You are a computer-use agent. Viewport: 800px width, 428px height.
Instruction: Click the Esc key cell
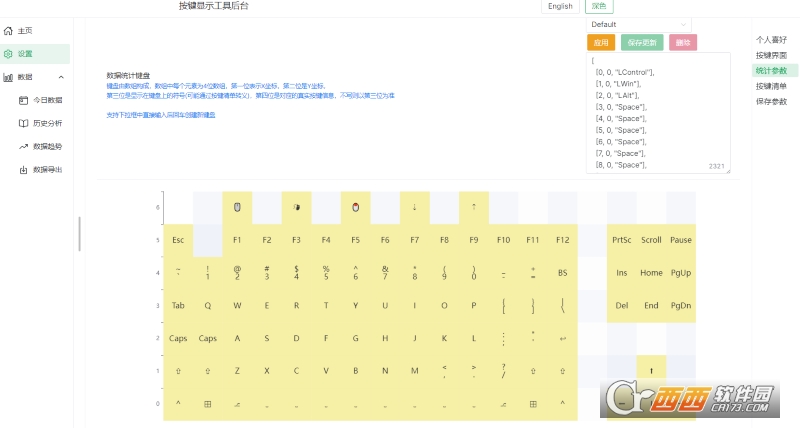click(178, 240)
